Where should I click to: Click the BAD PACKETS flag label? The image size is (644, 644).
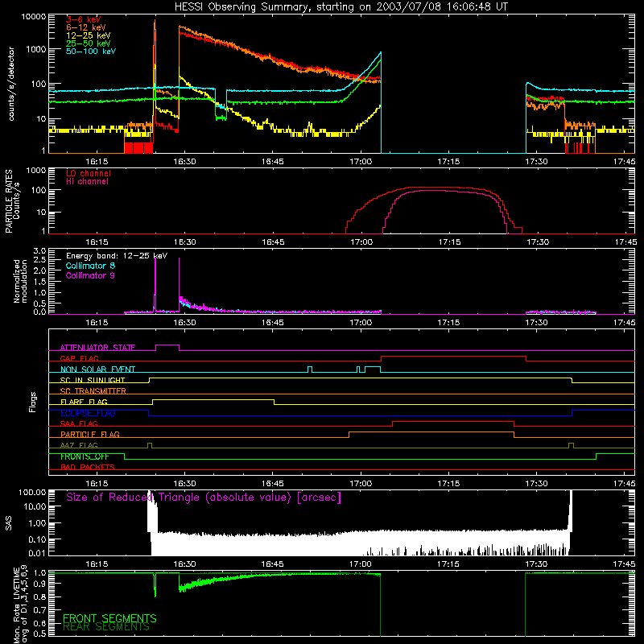coord(88,467)
